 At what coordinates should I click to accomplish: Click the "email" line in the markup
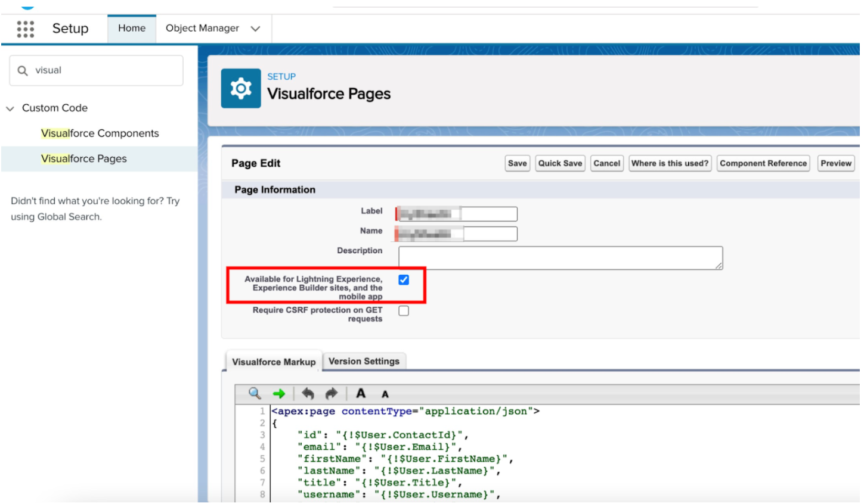pos(379,447)
